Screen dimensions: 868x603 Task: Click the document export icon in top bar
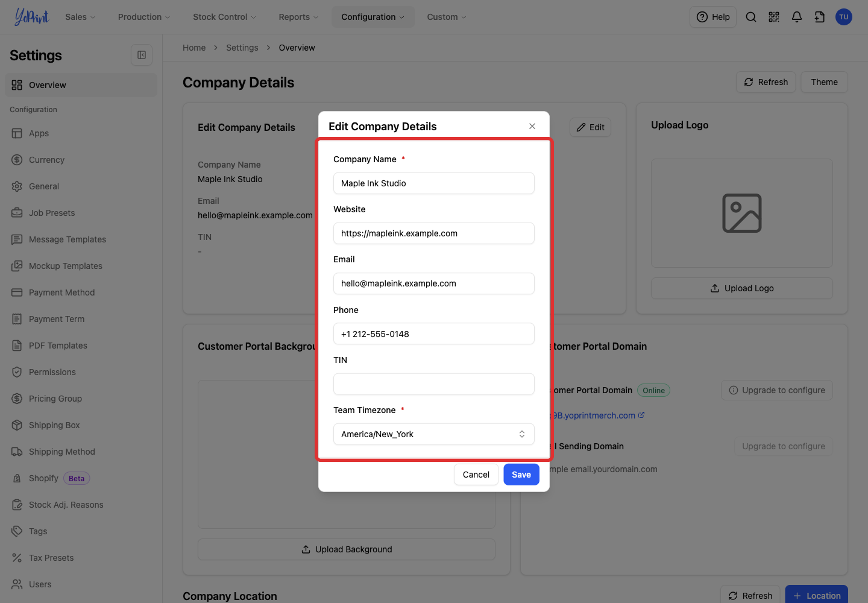point(820,17)
